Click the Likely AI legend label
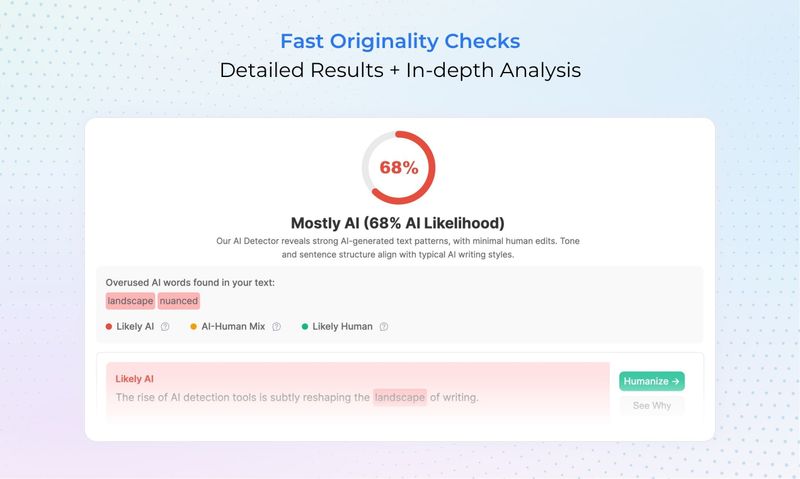 pos(135,326)
